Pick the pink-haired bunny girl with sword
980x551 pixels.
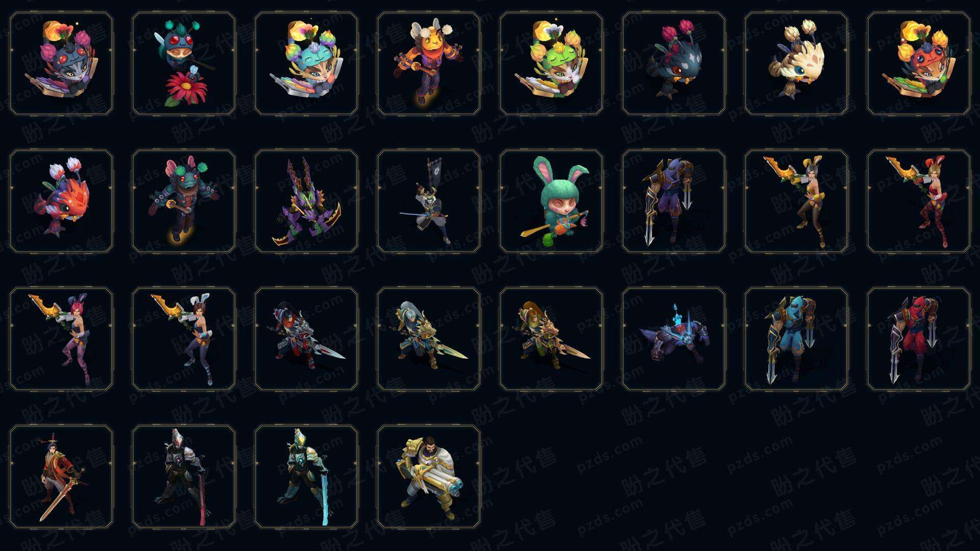tap(61, 339)
